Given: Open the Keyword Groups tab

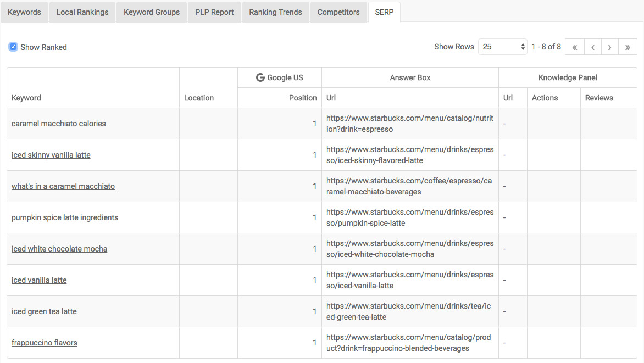Looking at the screenshot, I should pos(152,12).
